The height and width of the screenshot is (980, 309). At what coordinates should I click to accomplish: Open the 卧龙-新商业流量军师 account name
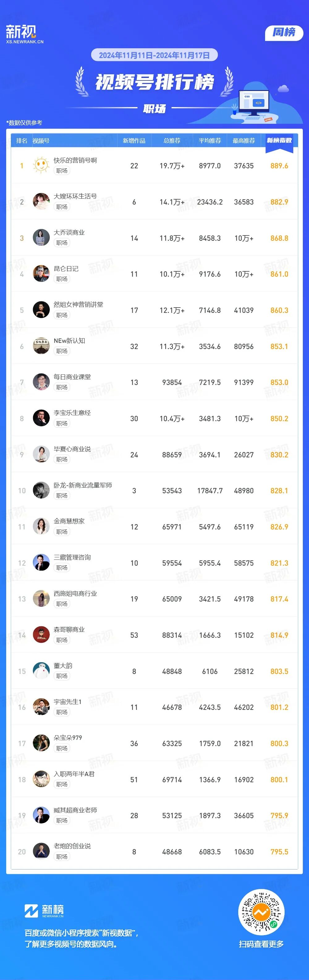pyautogui.click(x=83, y=485)
